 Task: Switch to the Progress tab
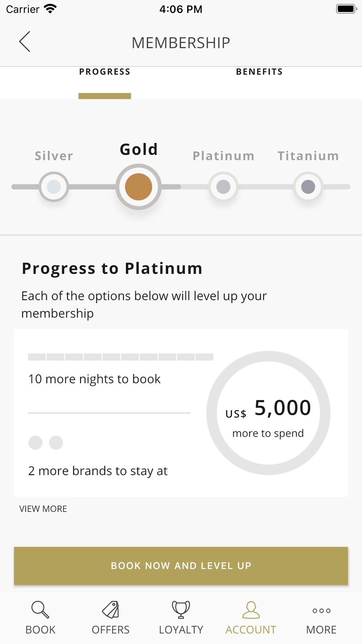click(105, 72)
